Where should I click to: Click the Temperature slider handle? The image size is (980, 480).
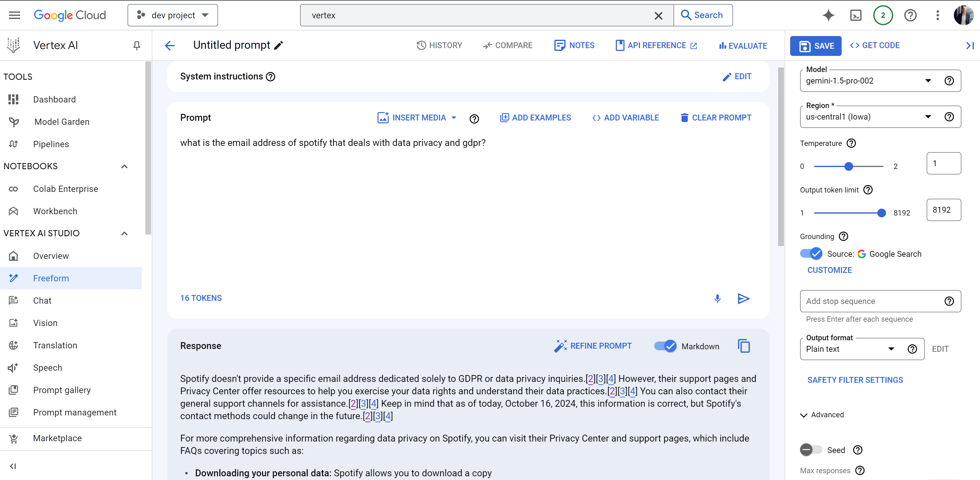click(848, 166)
